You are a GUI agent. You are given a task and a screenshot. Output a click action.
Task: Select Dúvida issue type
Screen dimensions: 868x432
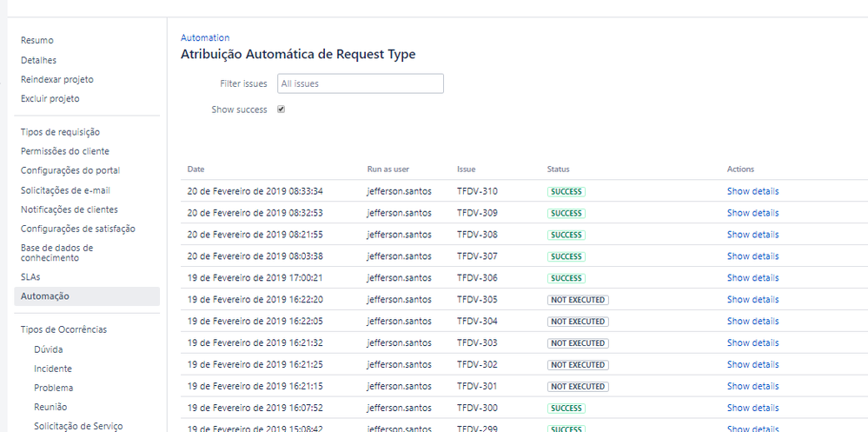(x=48, y=349)
